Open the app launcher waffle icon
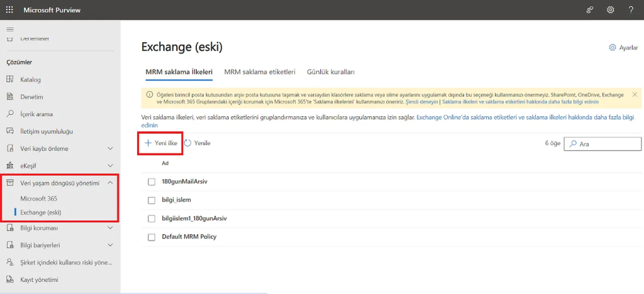Screen dimensions: 644x294 click(9, 10)
